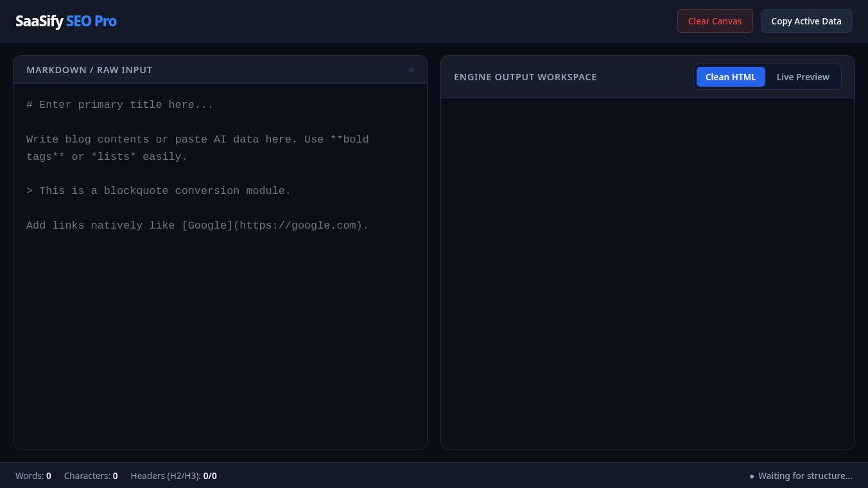Click the Characters count in status bar
The height and width of the screenshot is (488, 868).
pos(91,476)
